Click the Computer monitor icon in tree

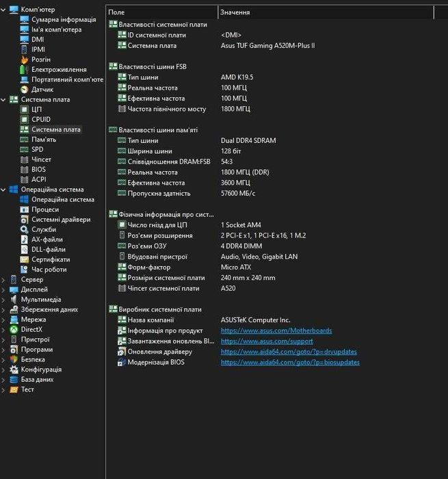pyautogui.click(x=14, y=10)
